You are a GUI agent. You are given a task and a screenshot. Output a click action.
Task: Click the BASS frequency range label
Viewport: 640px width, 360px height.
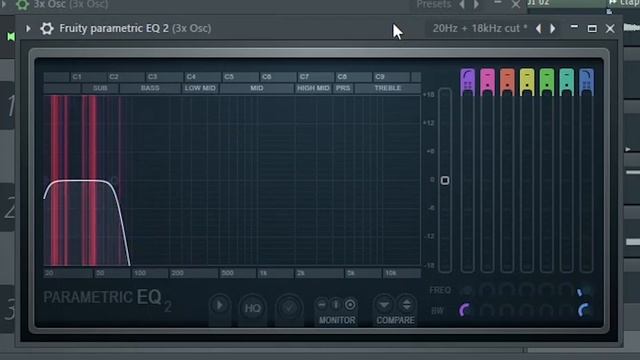coord(150,88)
